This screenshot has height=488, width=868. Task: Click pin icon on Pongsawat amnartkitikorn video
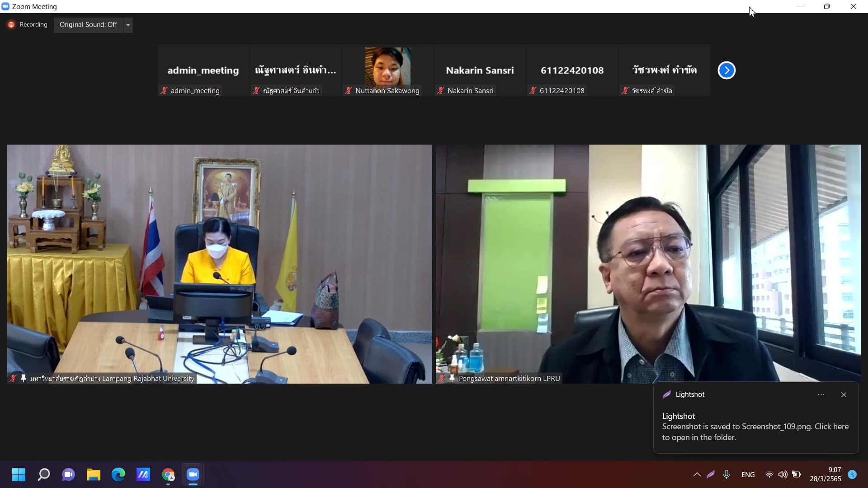pyautogui.click(x=452, y=378)
